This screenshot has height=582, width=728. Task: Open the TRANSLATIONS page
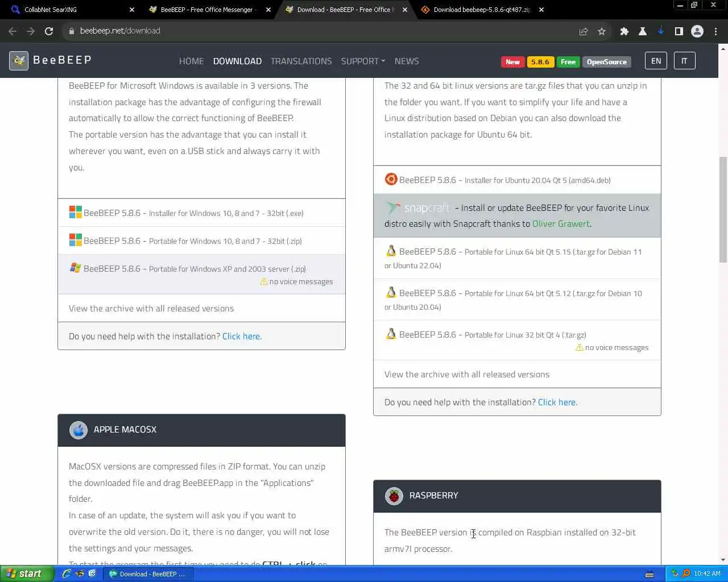tap(301, 61)
